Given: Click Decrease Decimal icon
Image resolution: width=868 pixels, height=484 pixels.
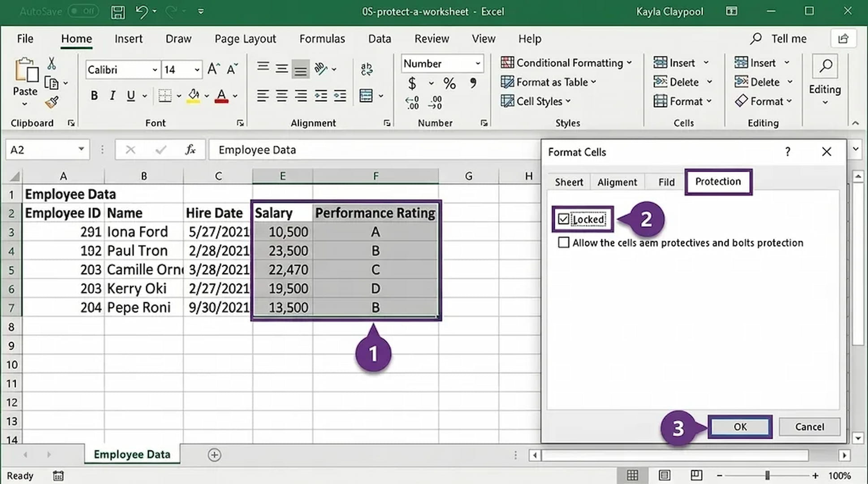Looking at the screenshot, I should pos(435,103).
